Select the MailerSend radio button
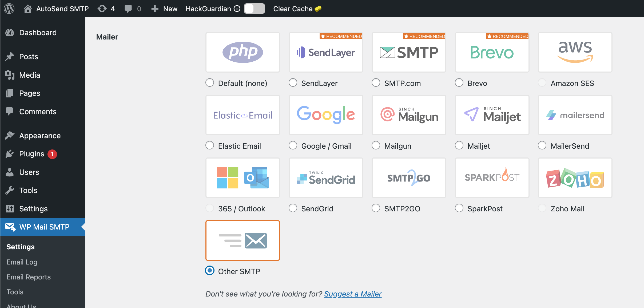Screen dimensions: 644x308 tap(542, 145)
